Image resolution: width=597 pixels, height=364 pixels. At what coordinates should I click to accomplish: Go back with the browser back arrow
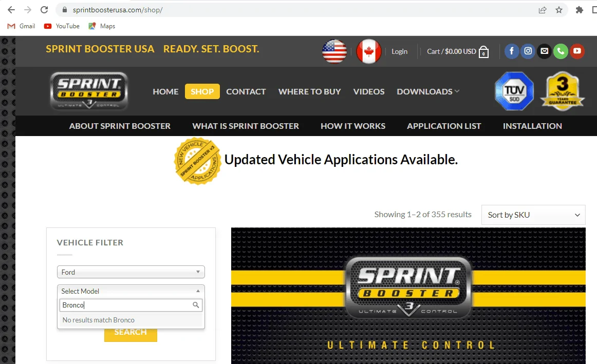[11, 10]
